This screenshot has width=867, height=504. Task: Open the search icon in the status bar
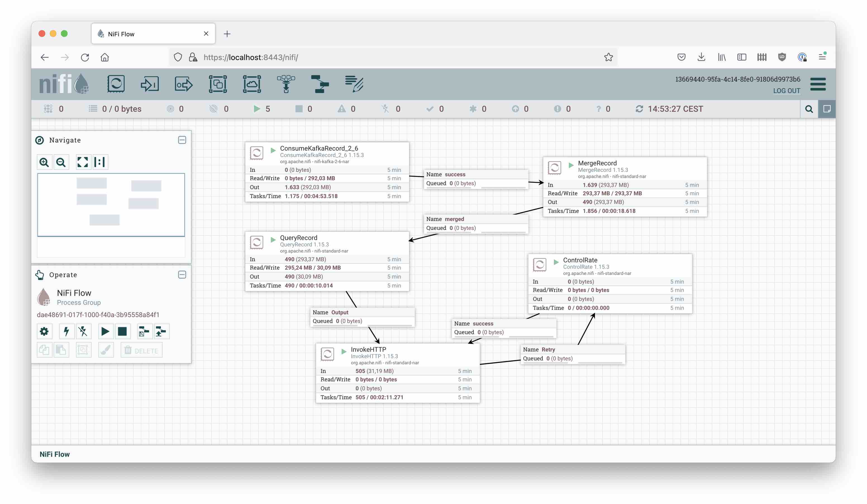(x=809, y=109)
